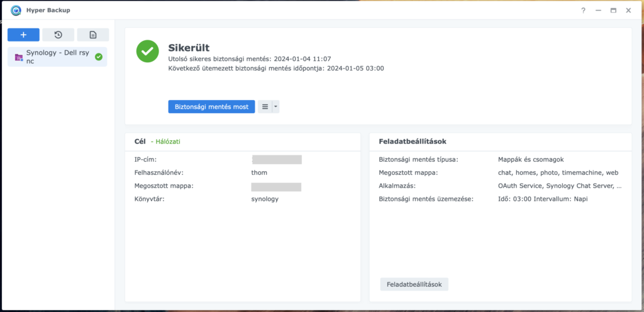644x312 pixels.
Task: Click the Biztonsági mentés típusa label
Action: [x=418, y=159]
